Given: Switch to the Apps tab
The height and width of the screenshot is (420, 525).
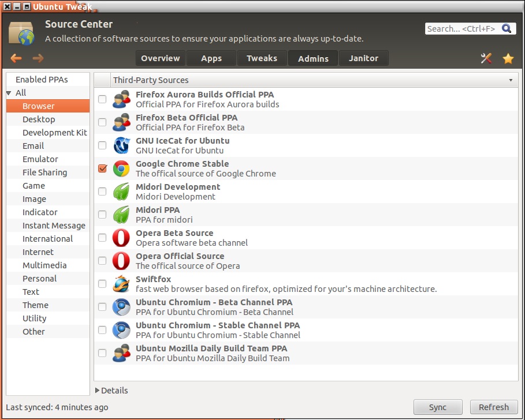Looking at the screenshot, I should [211, 58].
